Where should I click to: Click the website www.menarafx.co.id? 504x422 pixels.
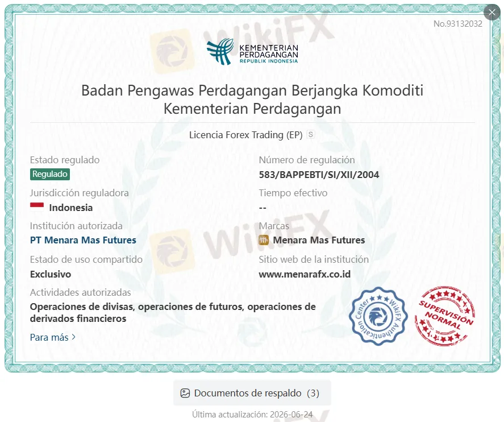pos(305,274)
